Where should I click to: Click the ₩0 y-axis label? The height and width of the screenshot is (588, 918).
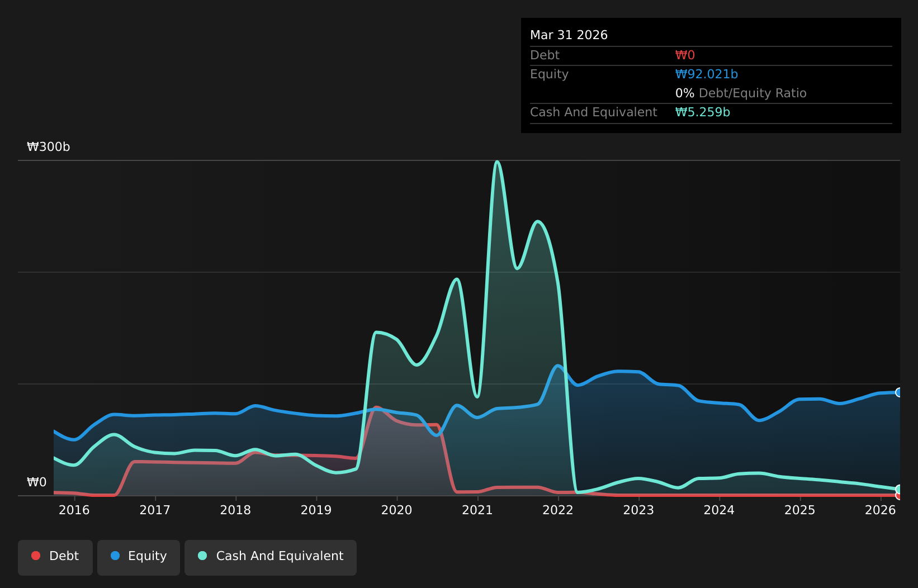click(x=37, y=482)
